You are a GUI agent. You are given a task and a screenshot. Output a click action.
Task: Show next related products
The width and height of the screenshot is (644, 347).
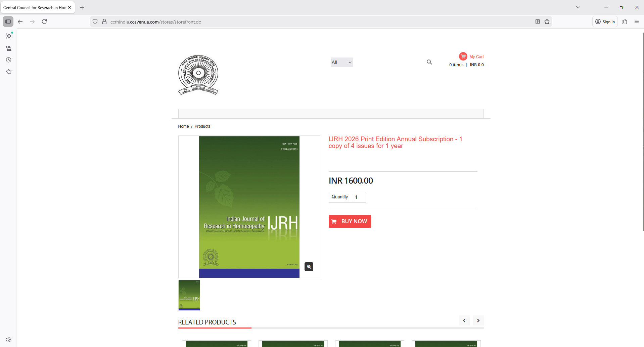pos(478,320)
